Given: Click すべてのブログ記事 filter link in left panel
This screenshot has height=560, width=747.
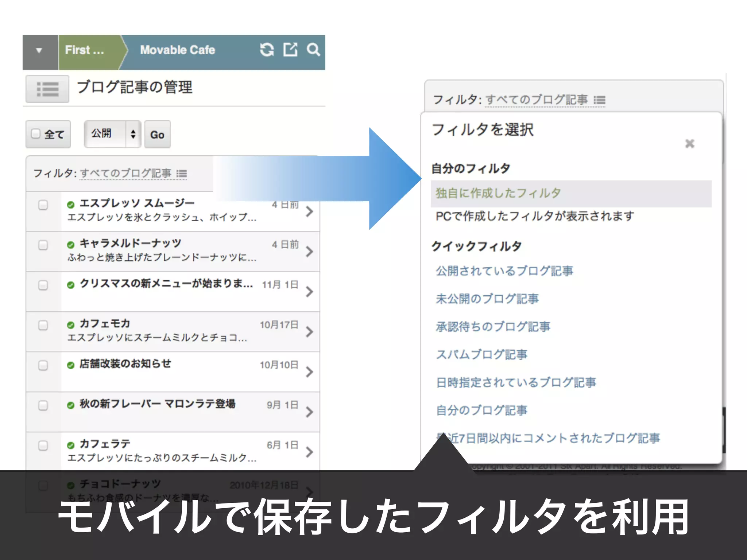Looking at the screenshot, I should (x=125, y=173).
